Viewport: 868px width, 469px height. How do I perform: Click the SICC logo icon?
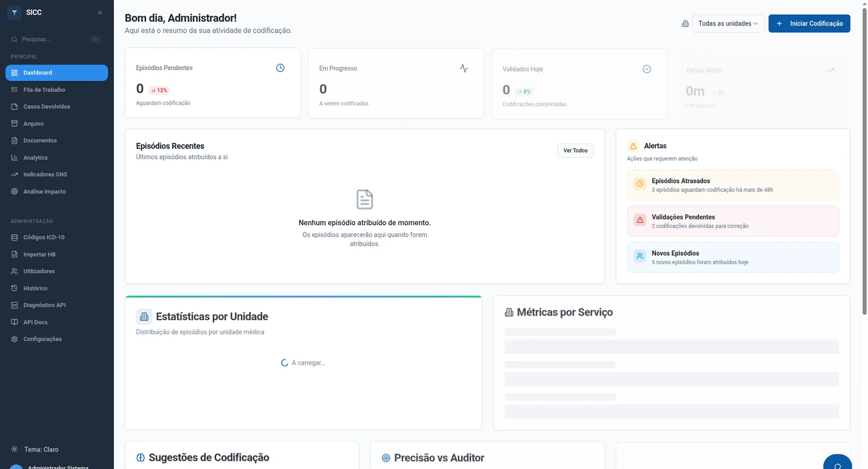(x=15, y=12)
